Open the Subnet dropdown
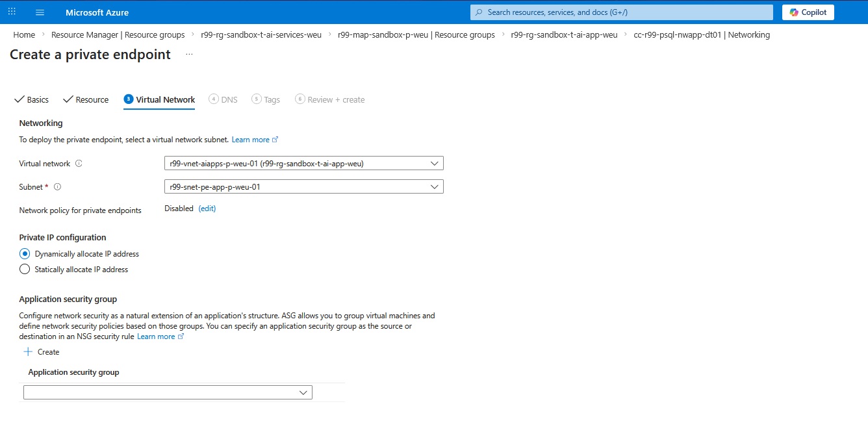The height and width of the screenshot is (443, 868). coord(435,186)
